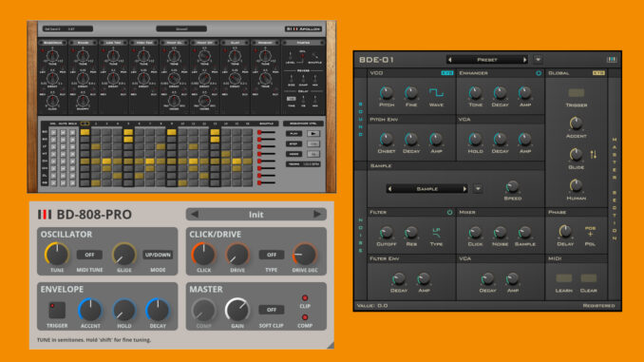Adjust the Envelope Hold knob in BD-808-PRO
Viewport: 644px width, 362px height.
click(x=124, y=310)
